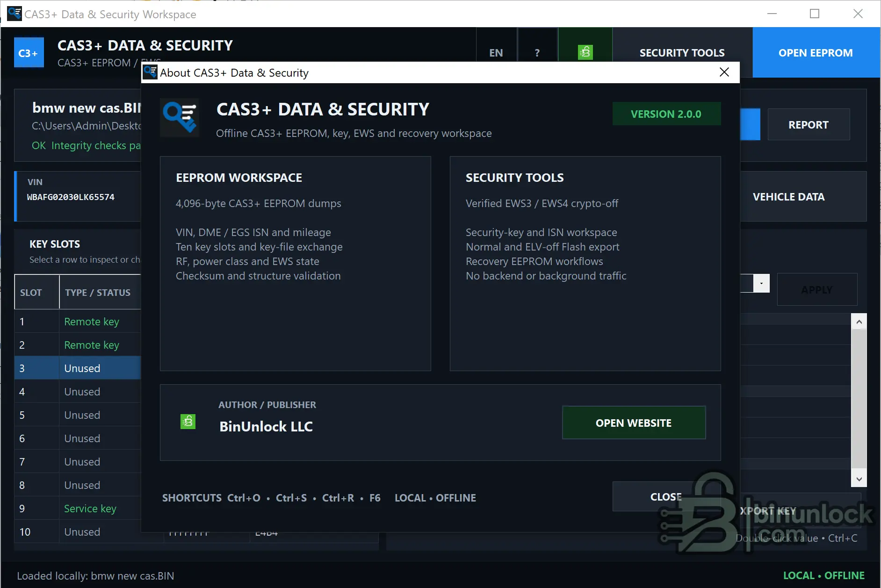
Task: Click the Close button in About dialog
Action: point(666,496)
